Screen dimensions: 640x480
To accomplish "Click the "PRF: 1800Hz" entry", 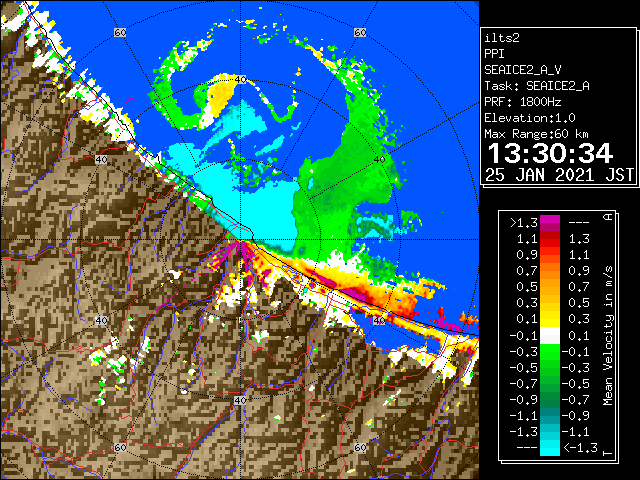I will tap(523, 102).
